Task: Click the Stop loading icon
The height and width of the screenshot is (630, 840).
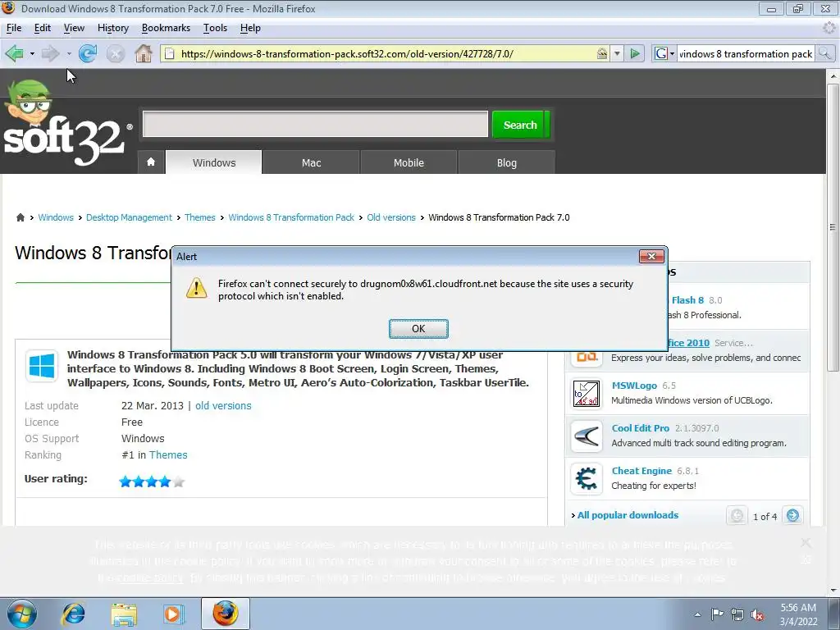Action: 115,53
